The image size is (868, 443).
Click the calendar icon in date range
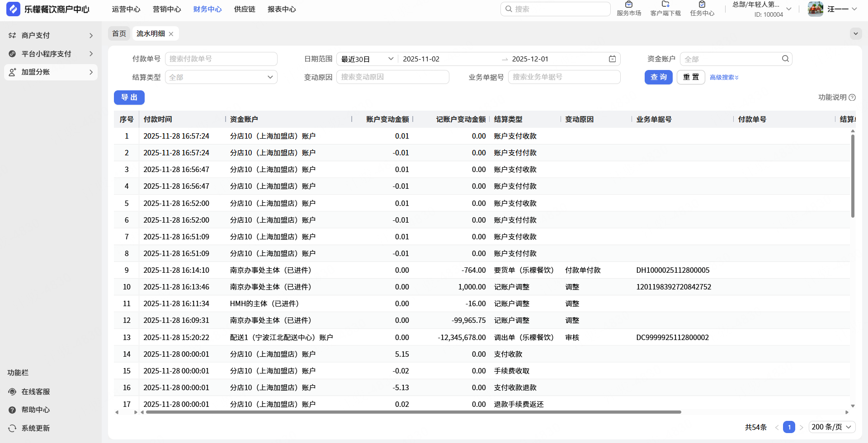[x=612, y=59]
